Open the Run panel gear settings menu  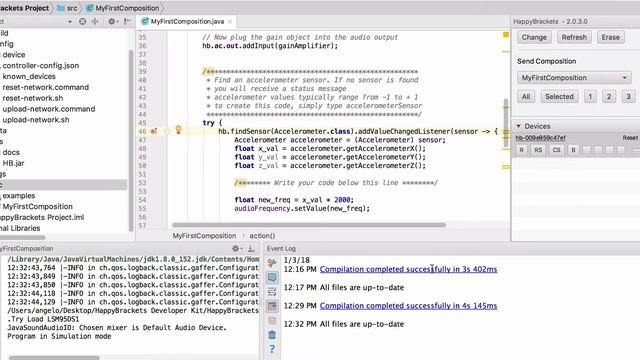point(236,248)
